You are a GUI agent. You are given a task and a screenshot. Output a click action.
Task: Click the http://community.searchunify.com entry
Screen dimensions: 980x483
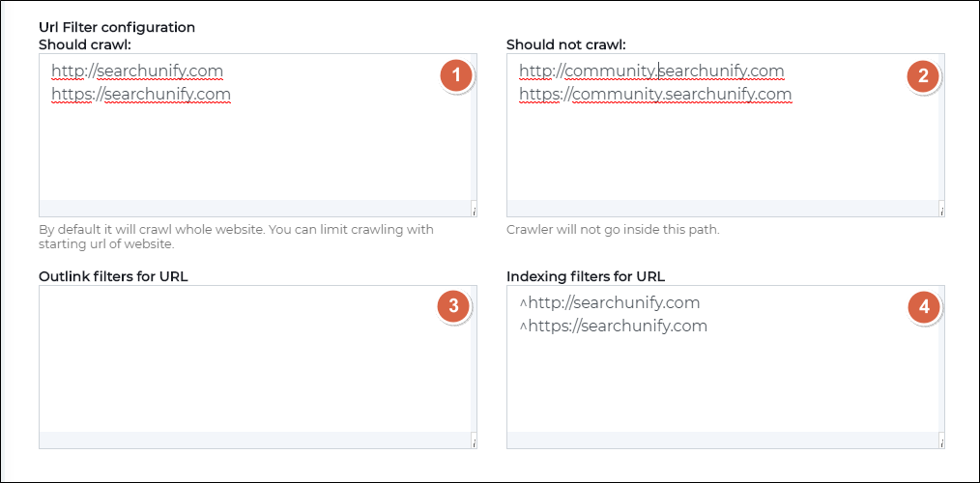click(x=650, y=71)
